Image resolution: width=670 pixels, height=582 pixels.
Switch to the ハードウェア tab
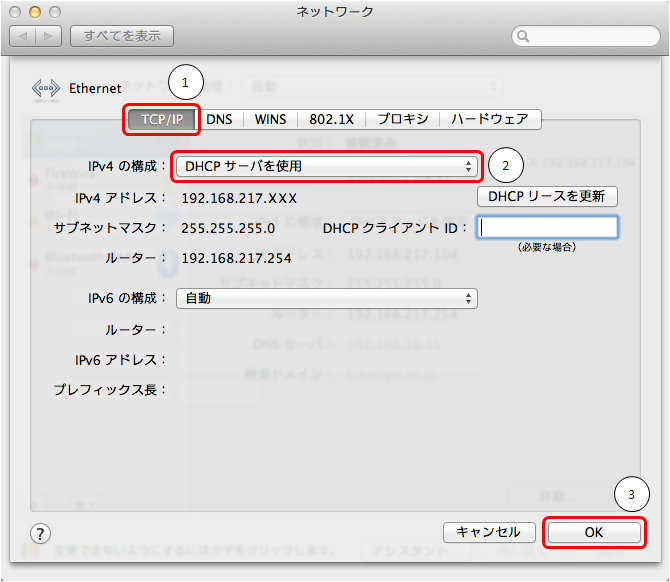[490, 119]
